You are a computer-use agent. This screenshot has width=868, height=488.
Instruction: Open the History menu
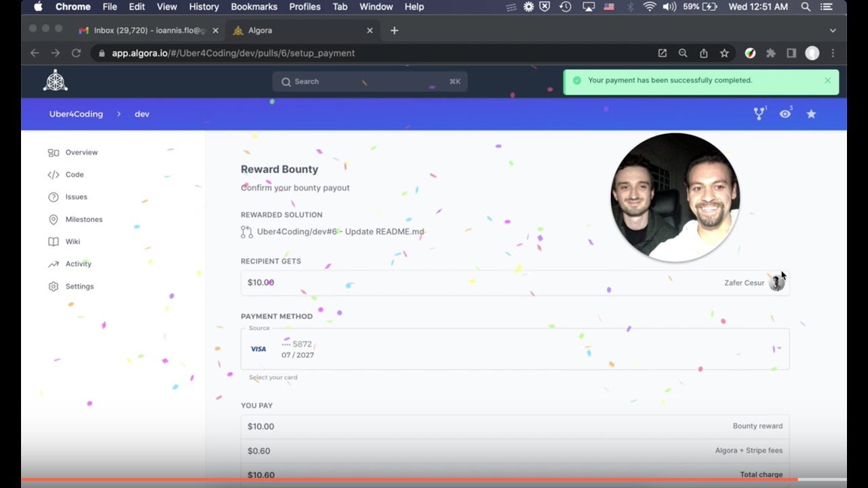point(203,7)
